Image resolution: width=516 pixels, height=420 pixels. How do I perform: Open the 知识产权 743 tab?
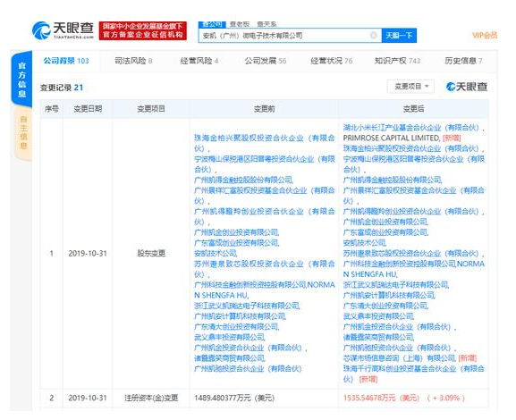tap(397, 61)
